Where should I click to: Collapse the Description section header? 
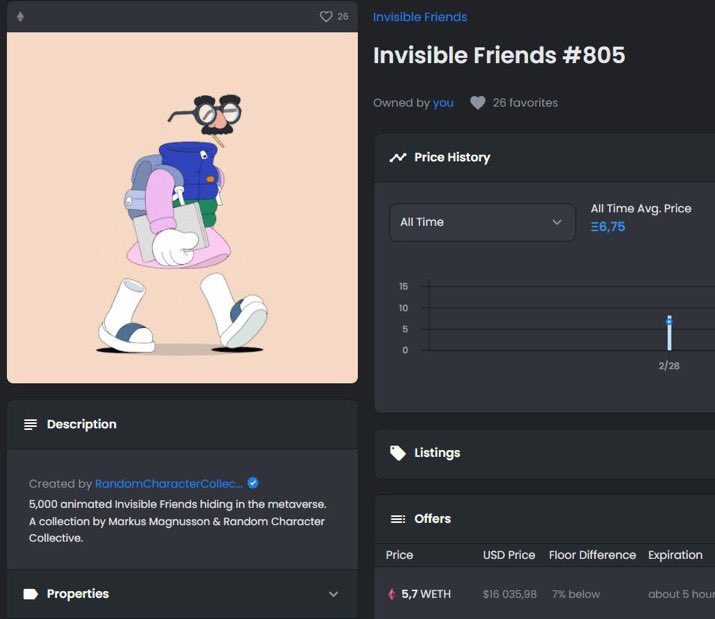(182, 425)
